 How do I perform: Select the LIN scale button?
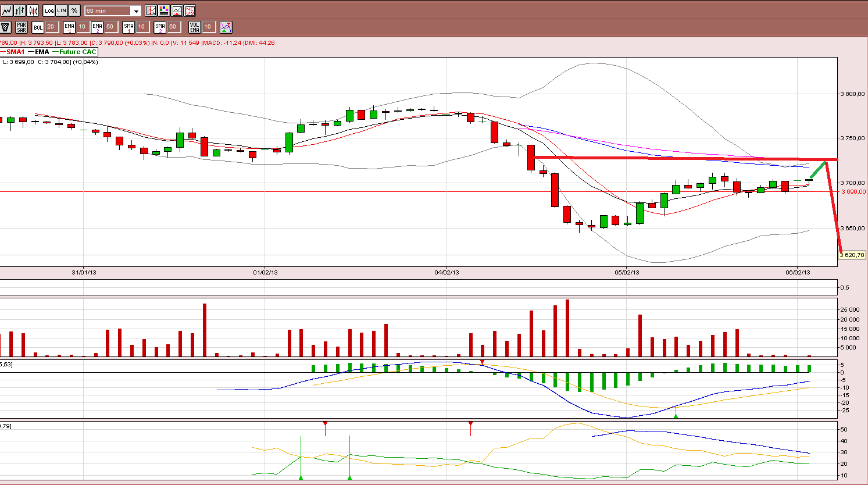(x=62, y=10)
